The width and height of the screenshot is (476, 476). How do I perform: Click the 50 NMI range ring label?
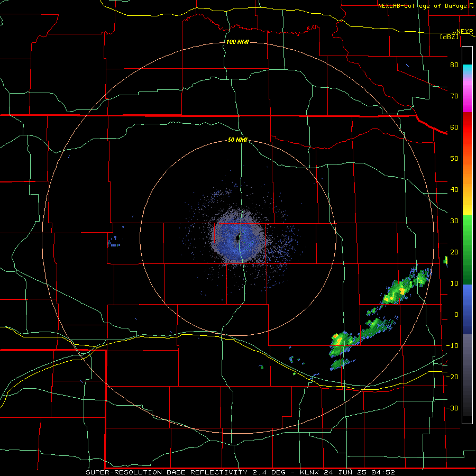point(237,140)
